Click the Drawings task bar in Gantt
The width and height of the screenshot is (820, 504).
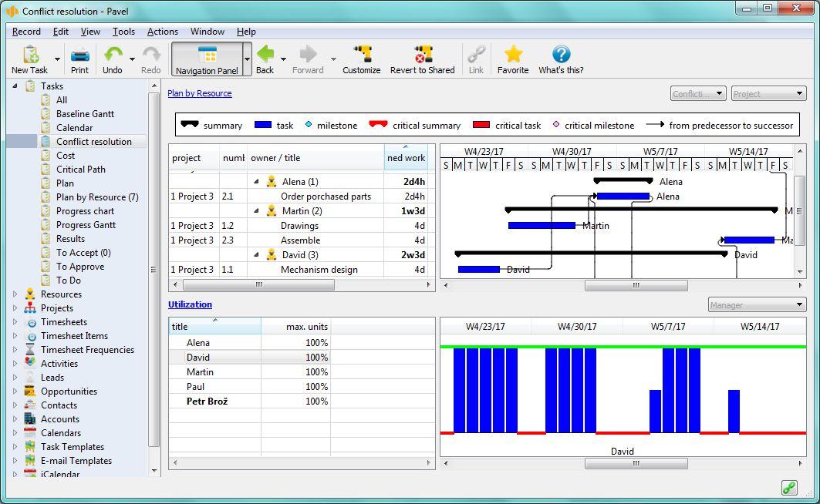(x=542, y=226)
